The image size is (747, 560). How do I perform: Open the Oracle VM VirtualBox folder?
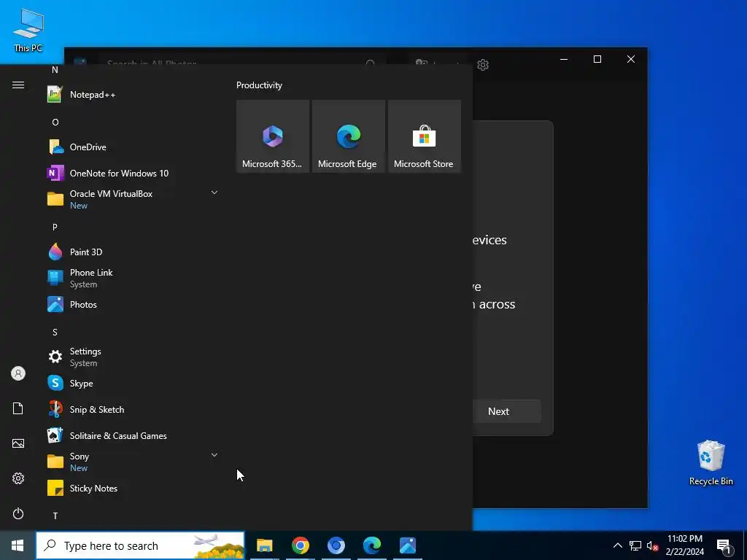[131, 200]
